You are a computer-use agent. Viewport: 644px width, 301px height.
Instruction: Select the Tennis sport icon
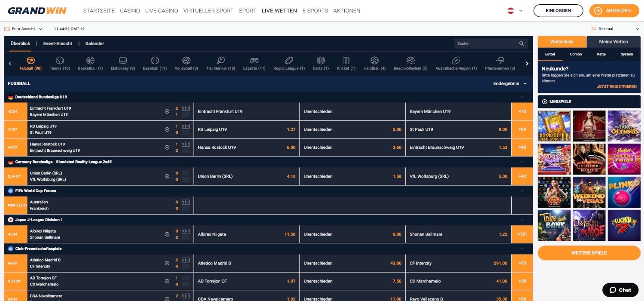click(60, 60)
